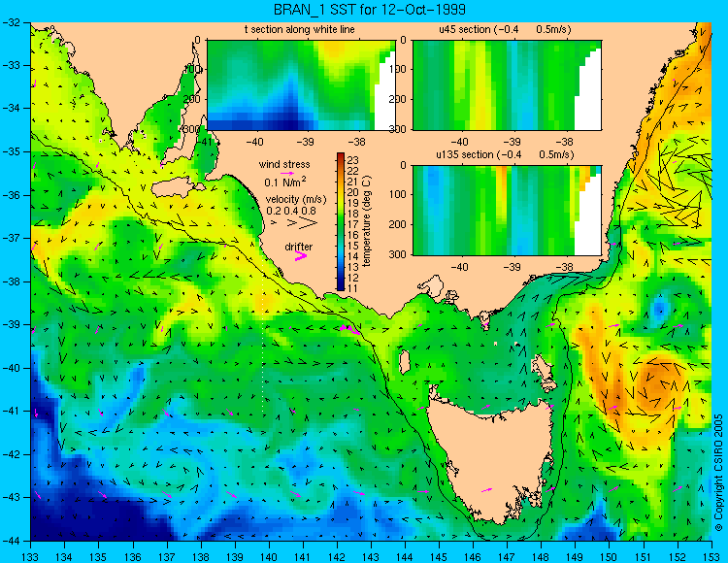
Task: Click the 't section along white line' label
Action: pos(300,29)
